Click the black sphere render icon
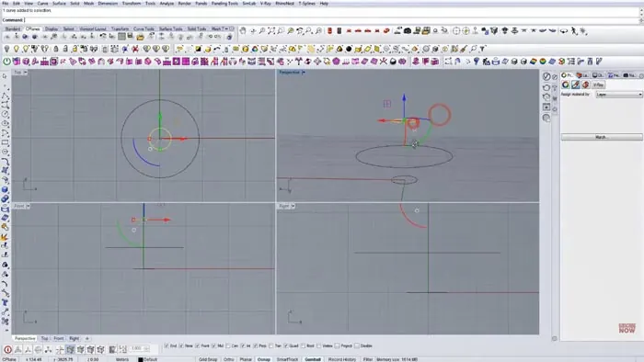Image resolution: width=644 pixels, height=362 pixels. pos(349,49)
